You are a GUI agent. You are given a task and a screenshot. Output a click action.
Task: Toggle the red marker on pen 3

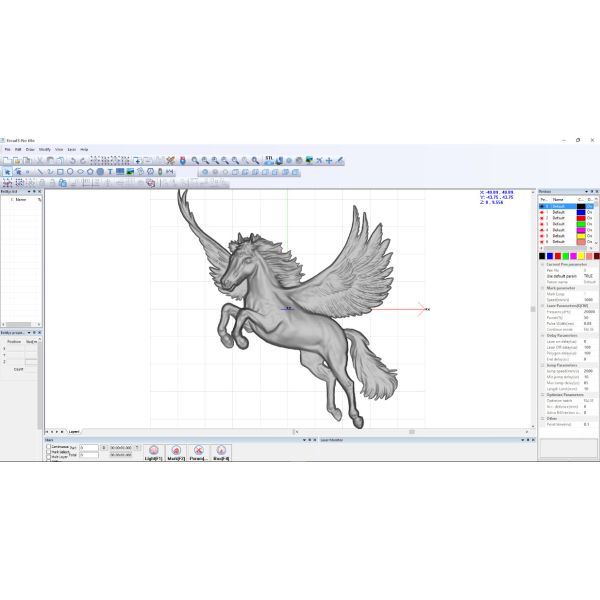pos(542,224)
